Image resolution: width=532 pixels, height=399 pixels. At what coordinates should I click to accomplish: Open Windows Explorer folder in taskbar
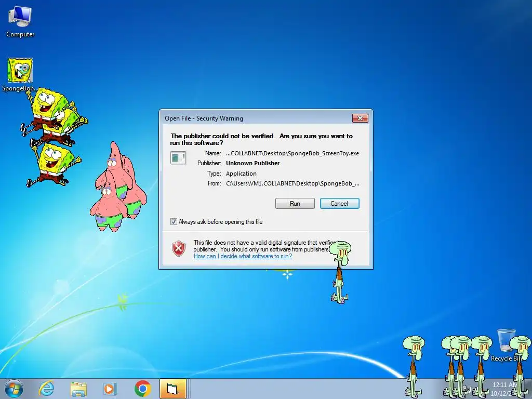(78, 389)
